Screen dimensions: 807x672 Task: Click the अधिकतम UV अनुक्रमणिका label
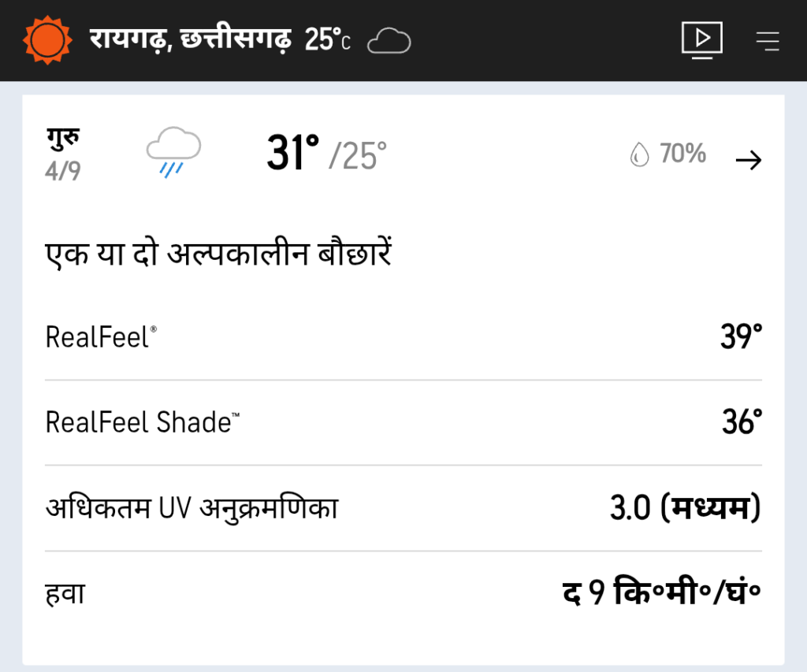tap(192, 508)
